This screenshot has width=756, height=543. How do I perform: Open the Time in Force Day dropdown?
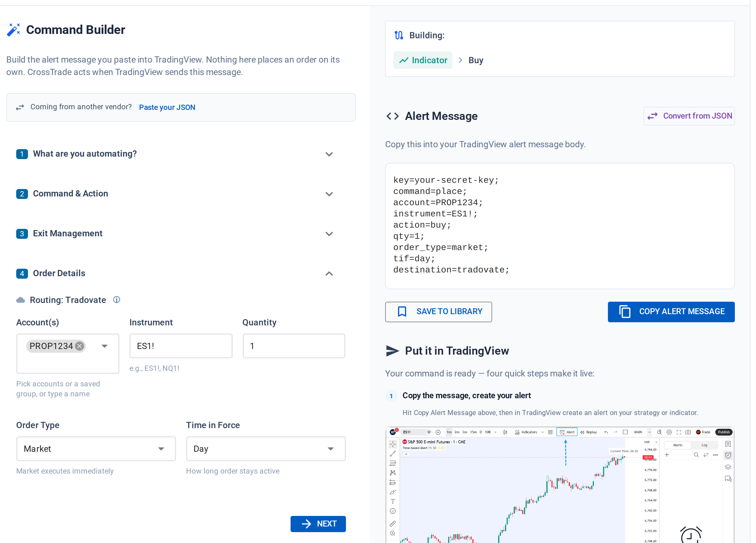coord(266,449)
